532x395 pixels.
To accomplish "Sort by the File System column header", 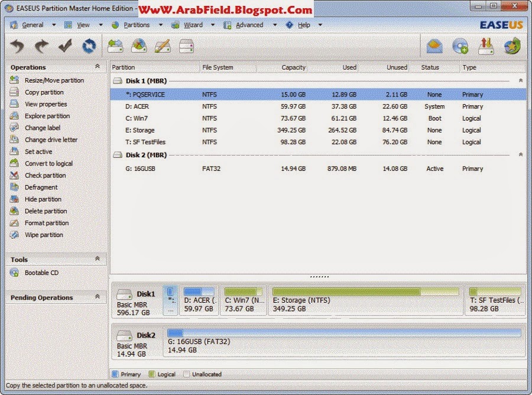I will coord(228,67).
